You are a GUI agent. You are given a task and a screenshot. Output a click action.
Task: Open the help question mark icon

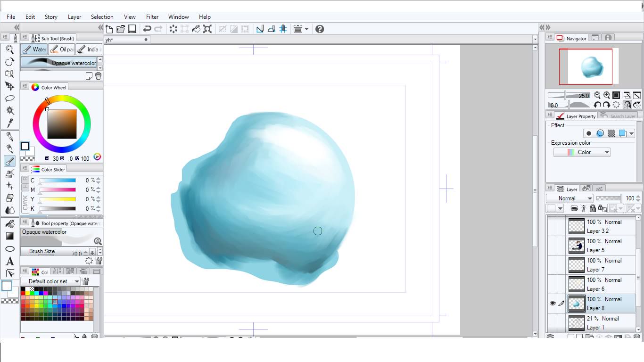click(x=320, y=29)
